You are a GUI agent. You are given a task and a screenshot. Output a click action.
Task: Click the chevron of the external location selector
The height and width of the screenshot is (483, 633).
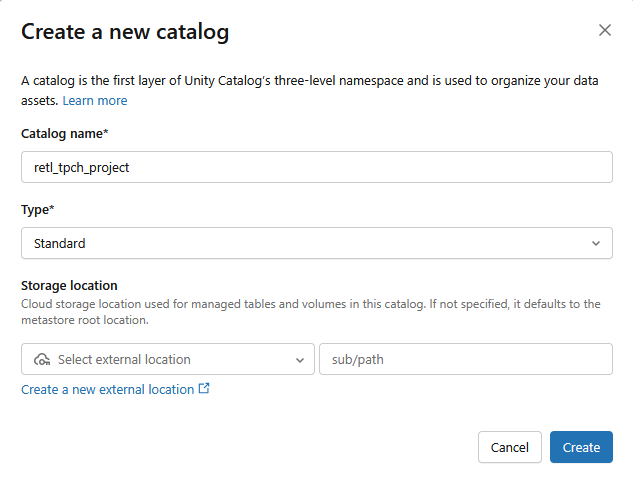[x=300, y=359]
